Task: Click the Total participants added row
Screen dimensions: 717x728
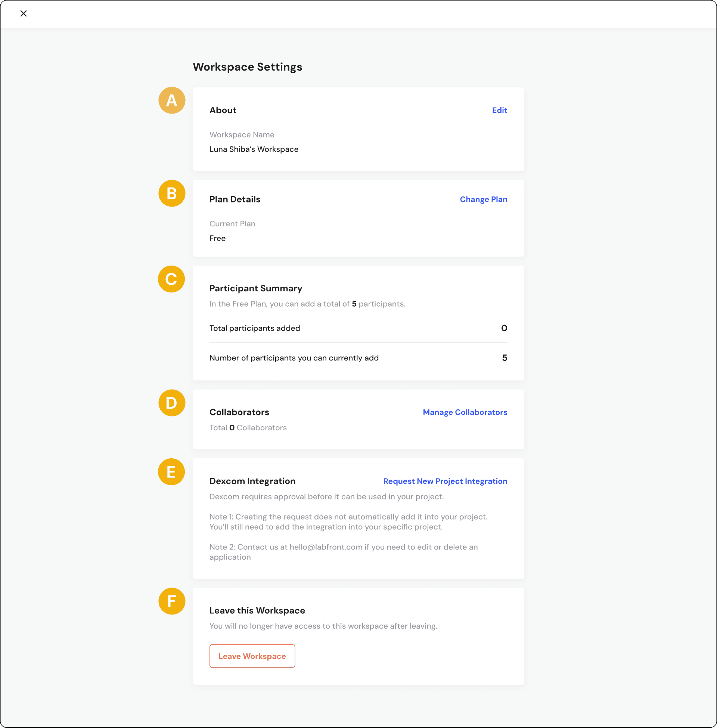Action: click(x=255, y=328)
